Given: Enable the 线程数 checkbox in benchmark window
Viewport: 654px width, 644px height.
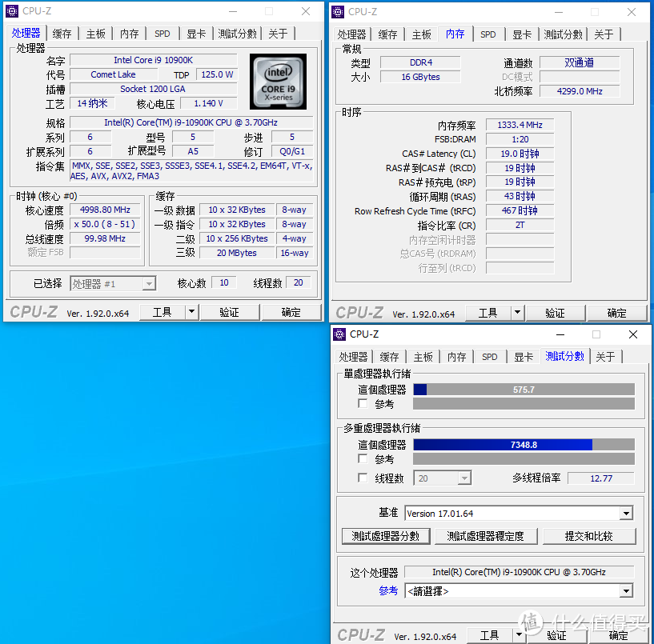Looking at the screenshot, I should click(x=363, y=478).
